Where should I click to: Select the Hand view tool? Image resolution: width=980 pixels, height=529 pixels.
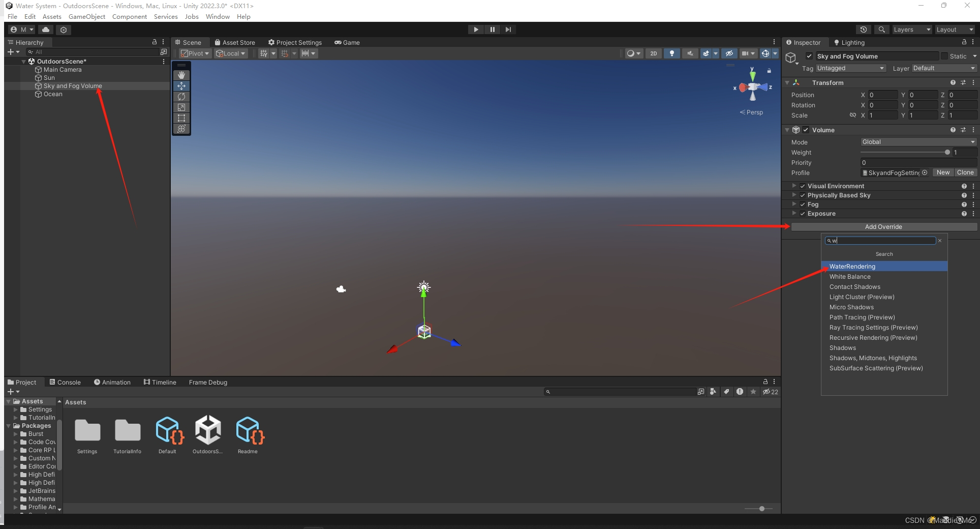tap(181, 75)
